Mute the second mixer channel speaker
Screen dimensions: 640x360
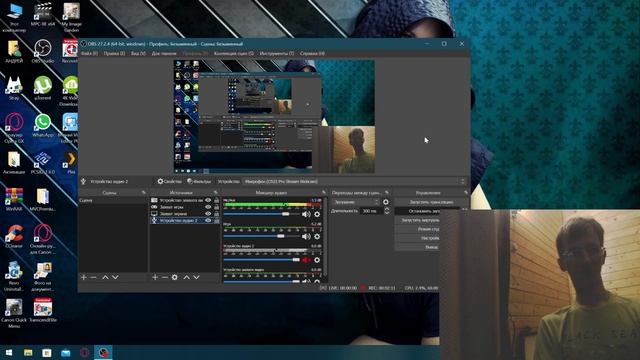[306, 236]
